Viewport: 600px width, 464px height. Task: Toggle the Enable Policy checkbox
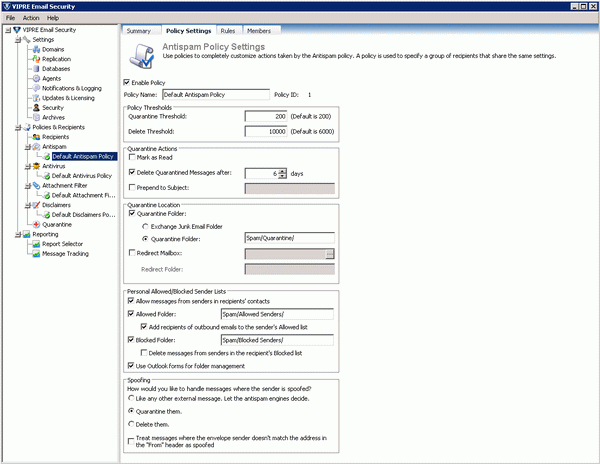pyautogui.click(x=127, y=82)
